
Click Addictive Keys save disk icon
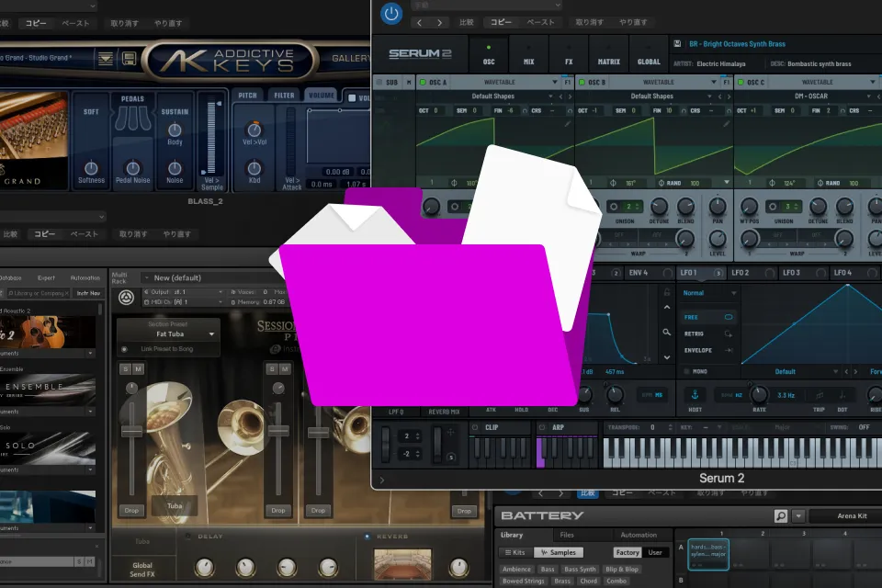click(129, 59)
